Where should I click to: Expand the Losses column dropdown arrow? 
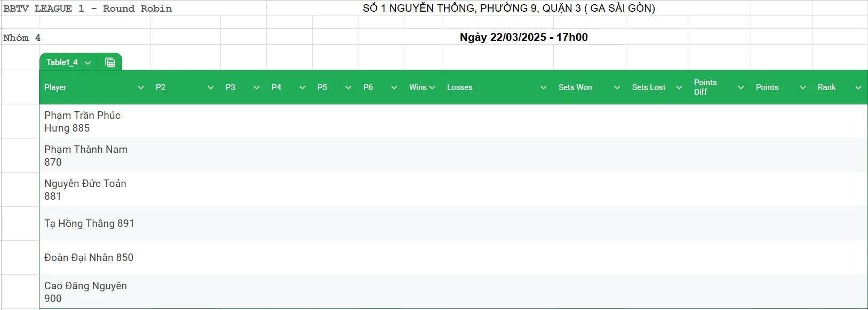point(544,87)
